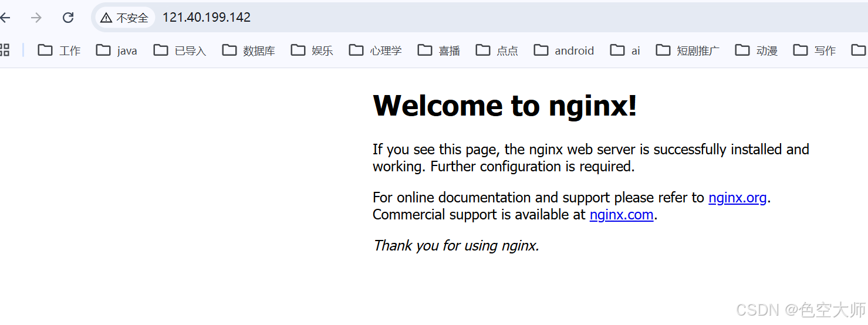
Task: Click the Thank you for using nginx. text
Action: (x=456, y=245)
